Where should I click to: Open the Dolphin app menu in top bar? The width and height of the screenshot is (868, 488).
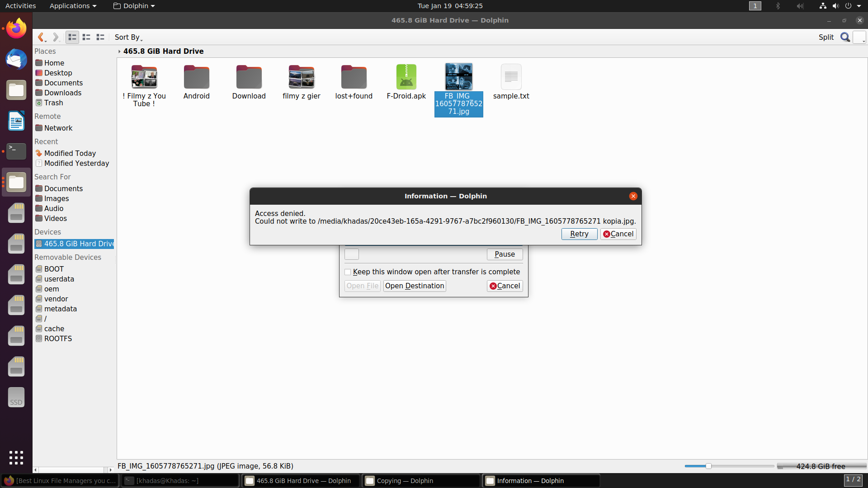(x=134, y=6)
